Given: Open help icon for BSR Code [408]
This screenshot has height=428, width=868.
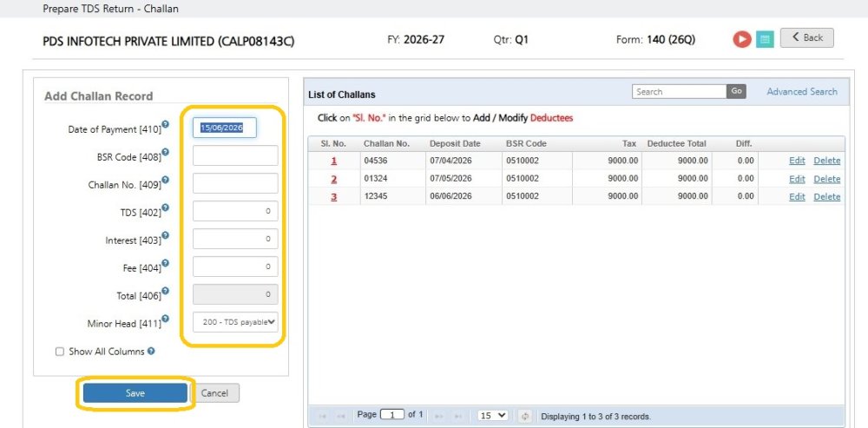Looking at the screenshot, I should (165, 152).
